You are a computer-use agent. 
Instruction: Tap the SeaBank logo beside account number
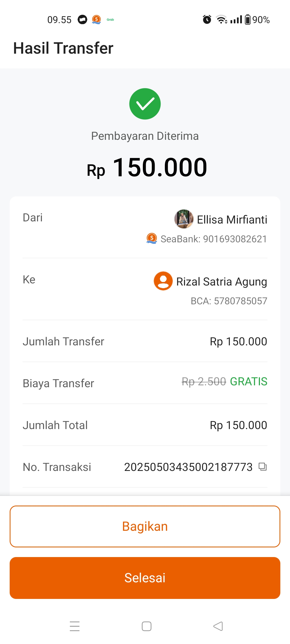(x=152, y=239)
